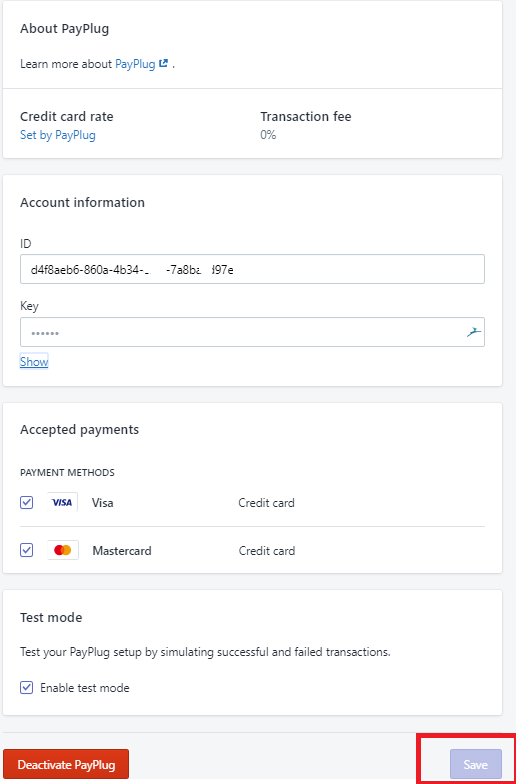Viewport: 516px width, 784px height.
Task: Focus the account ID input field
Action: (252, 269)
